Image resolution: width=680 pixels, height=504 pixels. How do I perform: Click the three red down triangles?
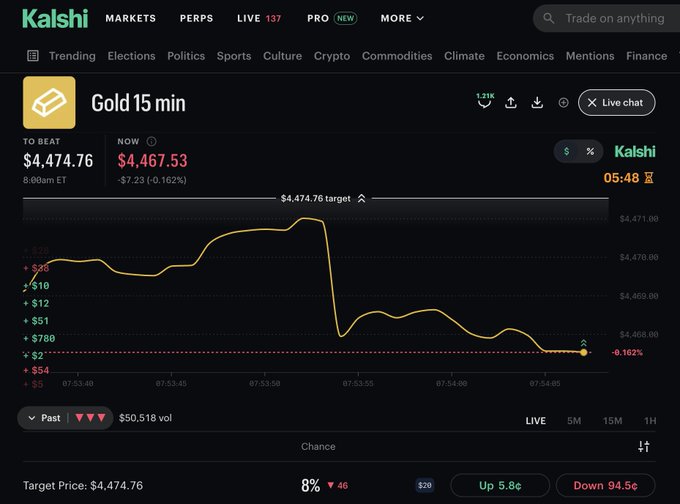[90, 418]
